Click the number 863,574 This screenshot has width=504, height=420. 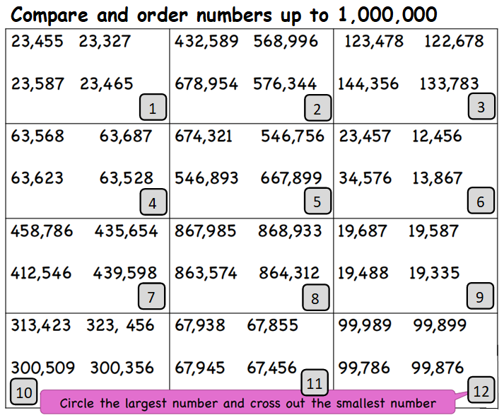tap(206, 273)
